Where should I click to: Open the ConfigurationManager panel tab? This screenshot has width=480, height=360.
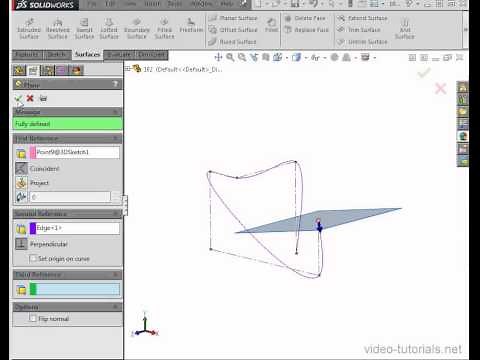pyautogui.click(x=47, y=70)
